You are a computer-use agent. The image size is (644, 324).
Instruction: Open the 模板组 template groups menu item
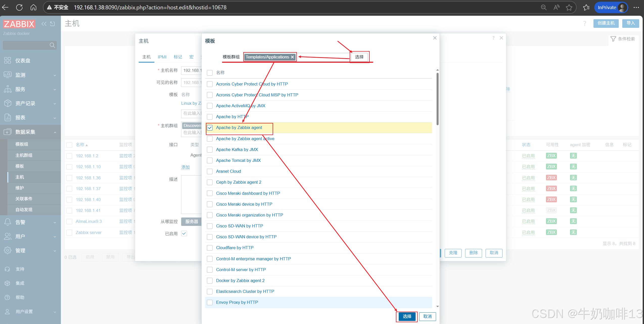click(22, 144)
